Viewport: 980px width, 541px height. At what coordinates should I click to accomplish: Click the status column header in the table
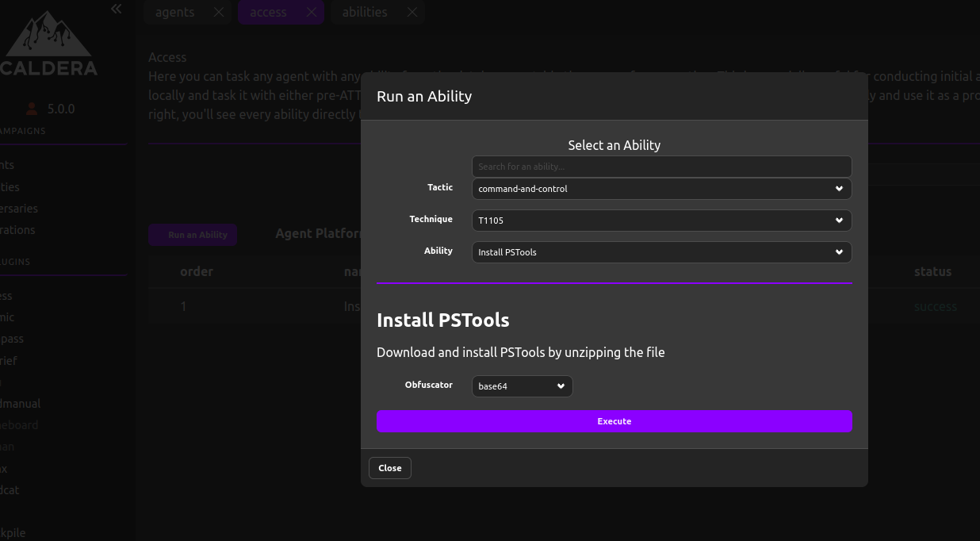click(932, 271)
